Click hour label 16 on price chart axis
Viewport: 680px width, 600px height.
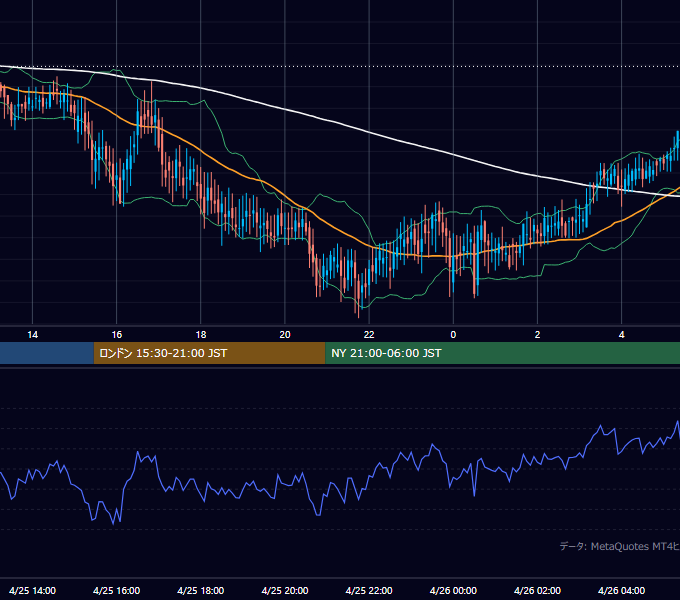point(117,335)
